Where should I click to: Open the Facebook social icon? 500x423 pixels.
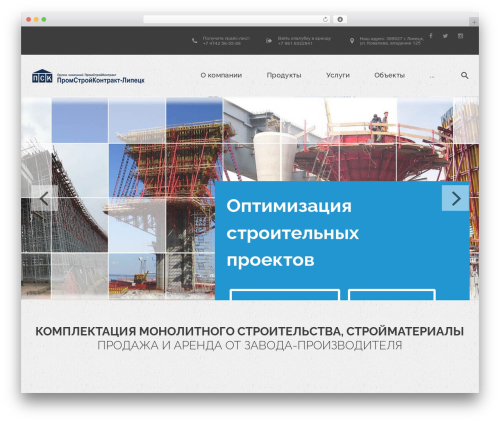(x=431, y=36)
